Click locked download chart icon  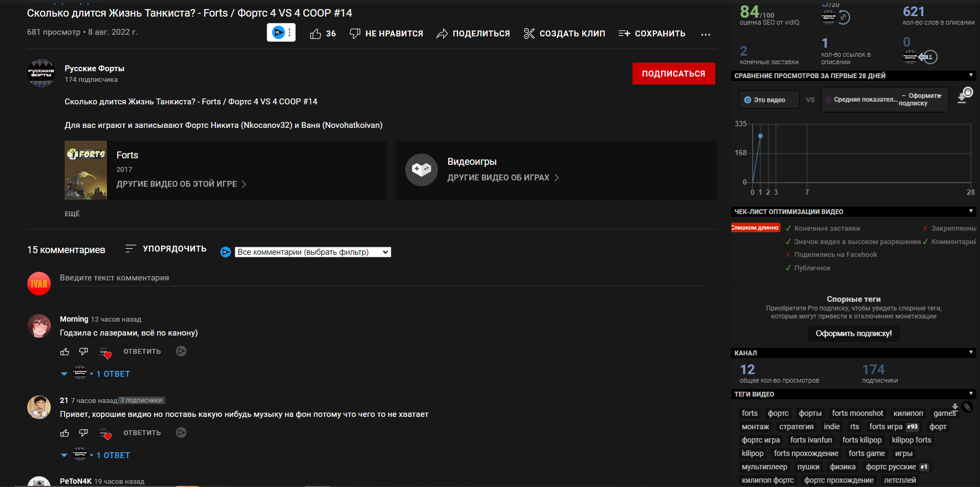963,96
